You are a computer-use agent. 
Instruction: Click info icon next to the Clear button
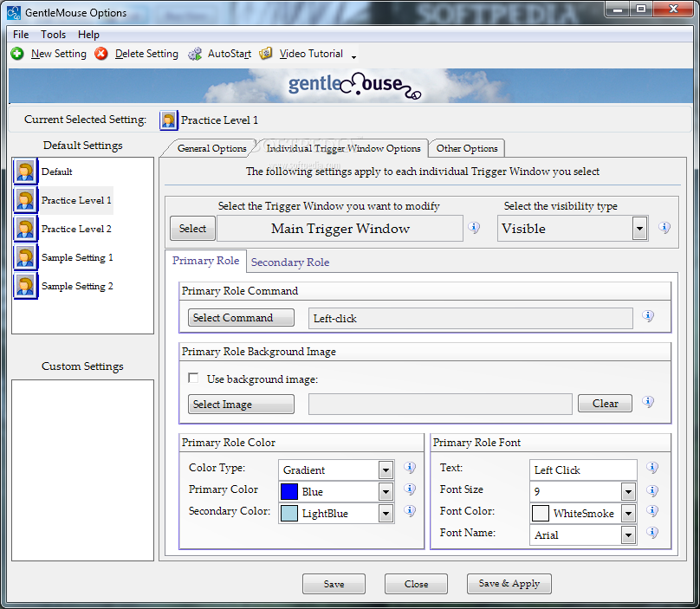pos(648,402)
